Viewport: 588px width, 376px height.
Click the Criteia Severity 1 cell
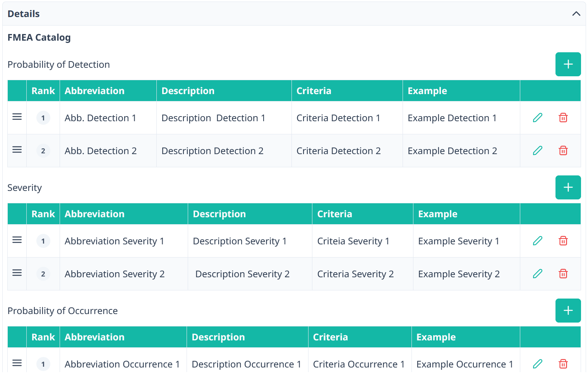point(353,241)
